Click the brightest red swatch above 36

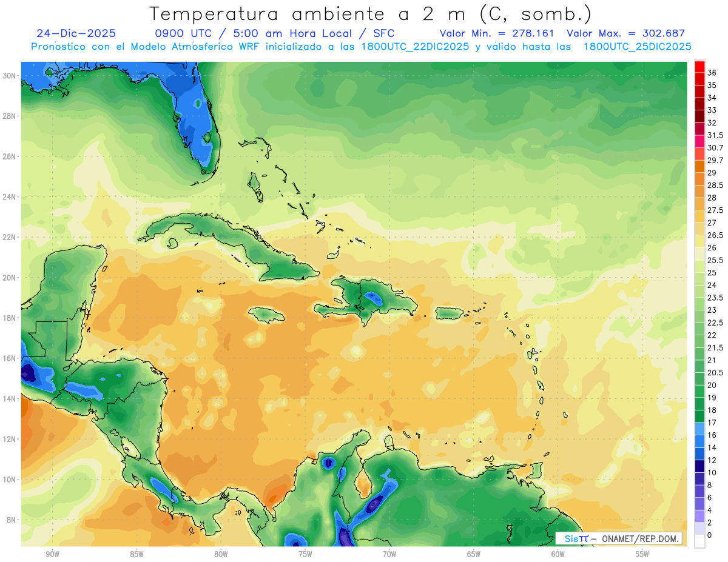699,67
